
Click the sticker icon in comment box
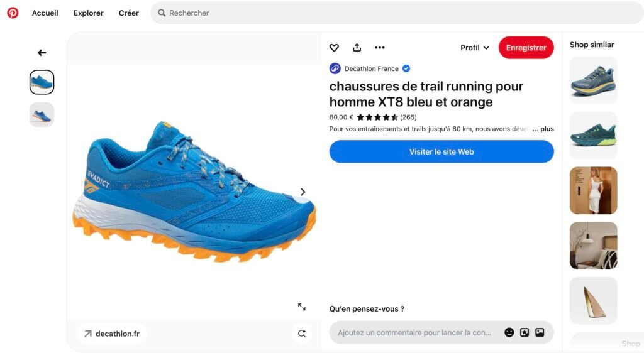[525, 332]
